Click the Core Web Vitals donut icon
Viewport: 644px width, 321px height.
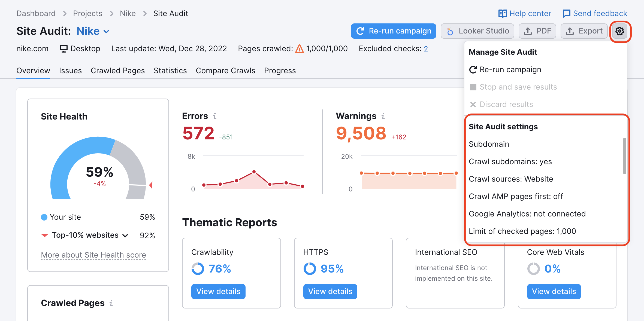point(534,269)
